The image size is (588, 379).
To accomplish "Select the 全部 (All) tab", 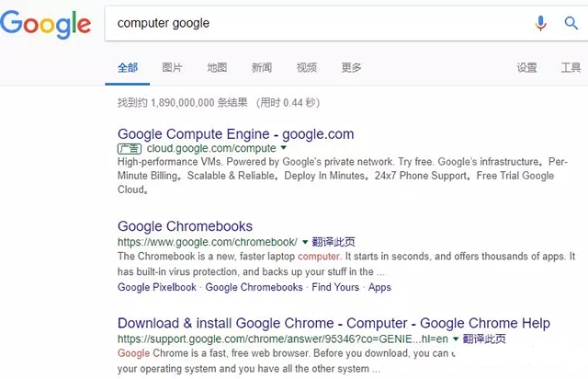I will coord(128,67).
